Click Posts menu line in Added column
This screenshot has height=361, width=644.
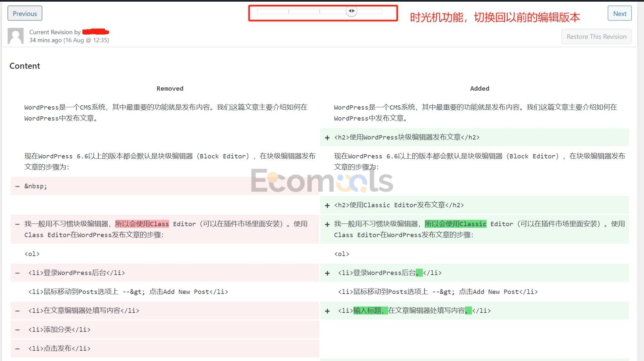coord(438,292)
